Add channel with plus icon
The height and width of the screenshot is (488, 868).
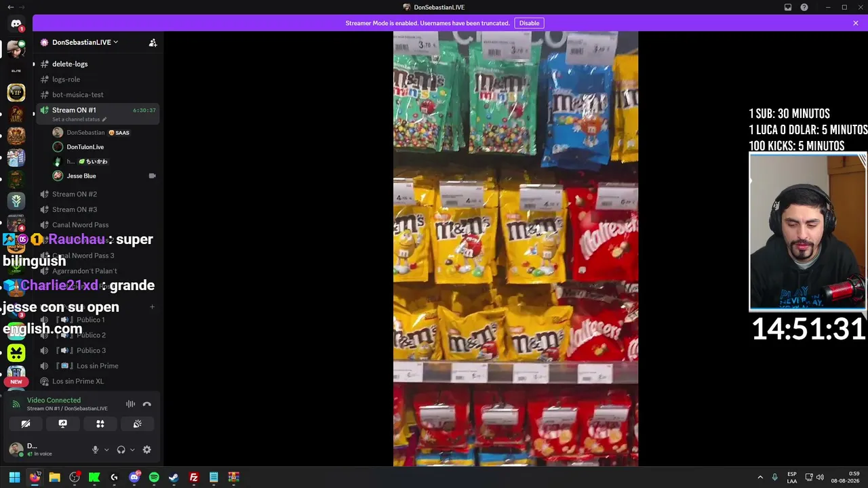152,307
